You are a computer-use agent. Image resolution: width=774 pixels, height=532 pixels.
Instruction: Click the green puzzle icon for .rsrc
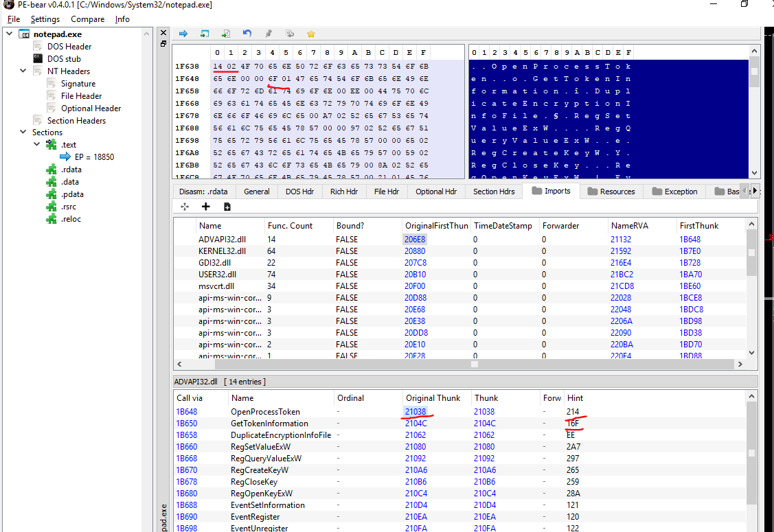click(x=51, y=207)
